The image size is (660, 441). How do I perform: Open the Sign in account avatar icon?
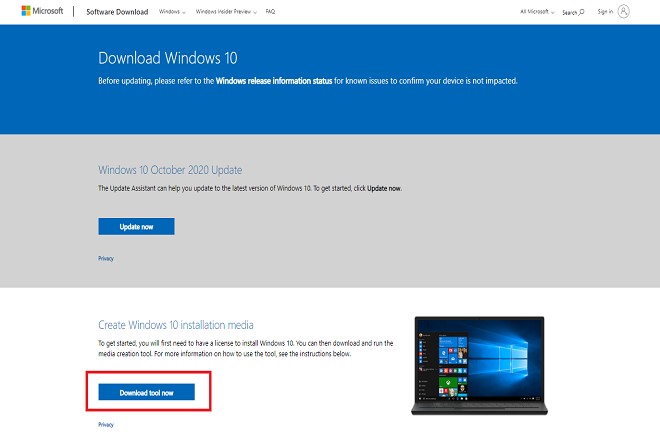coord(623,11)
